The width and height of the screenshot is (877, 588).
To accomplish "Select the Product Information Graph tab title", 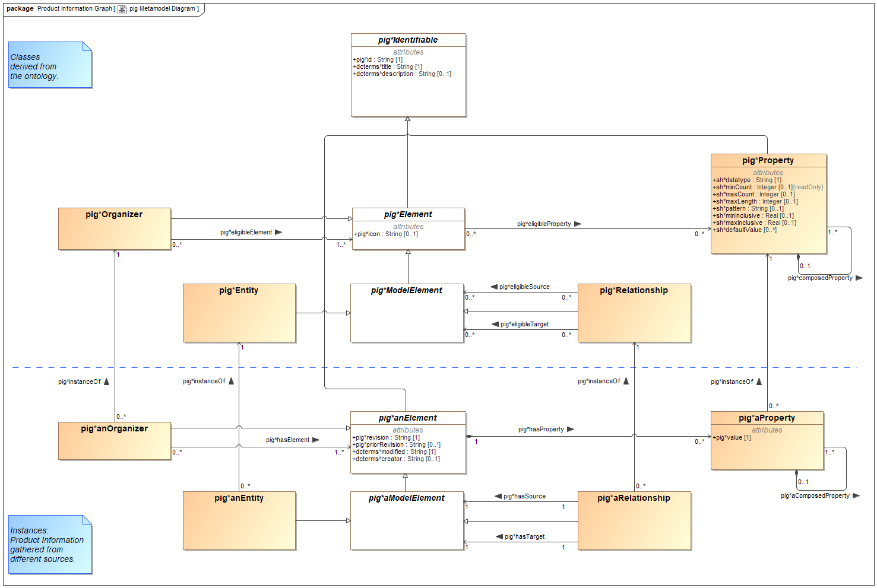I will click(x=73, y=9).
